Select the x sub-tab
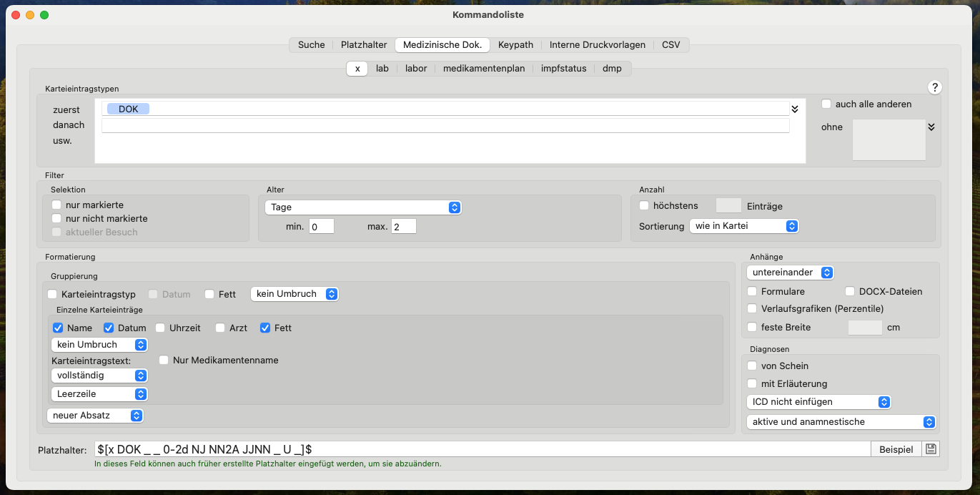Viewport: 980px width, 495px height. 357,69
